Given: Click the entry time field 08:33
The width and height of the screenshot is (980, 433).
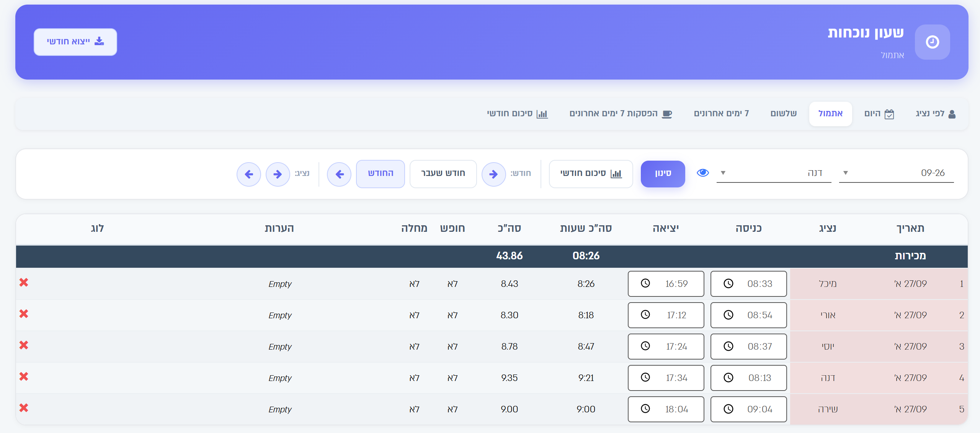Looking at the screenshot, I should pyautogui.click(x=748, y=284).
